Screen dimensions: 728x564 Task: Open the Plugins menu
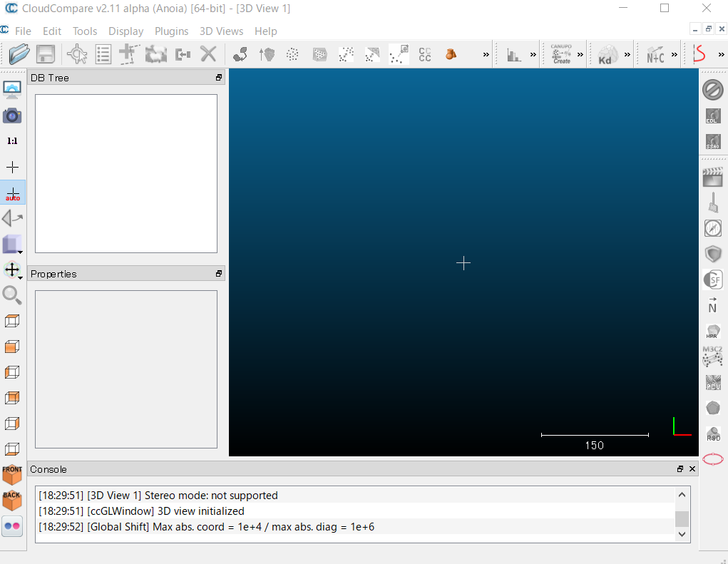click(x=171, y=31)
